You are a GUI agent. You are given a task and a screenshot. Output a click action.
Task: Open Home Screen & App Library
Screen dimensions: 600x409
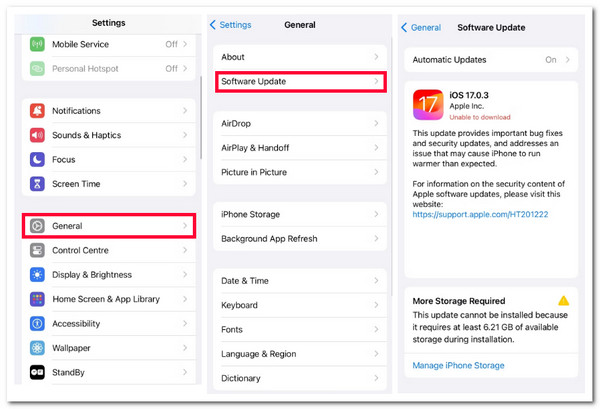point(109,299)
